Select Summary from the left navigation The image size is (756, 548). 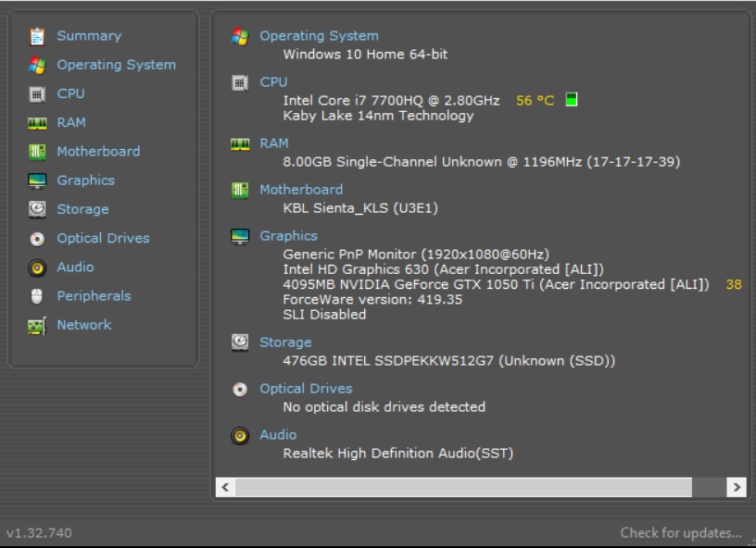pos(88,35)
